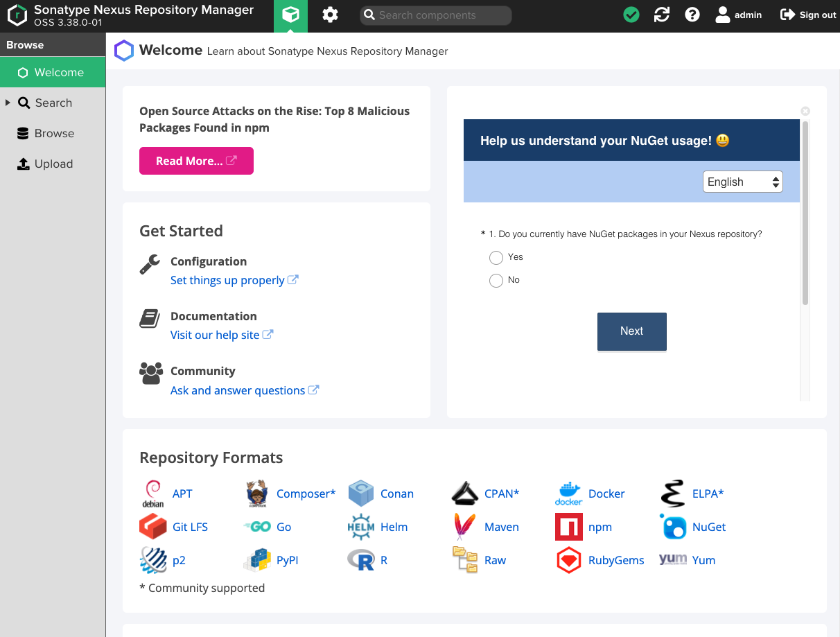Open the APT format link

[182, 494]
